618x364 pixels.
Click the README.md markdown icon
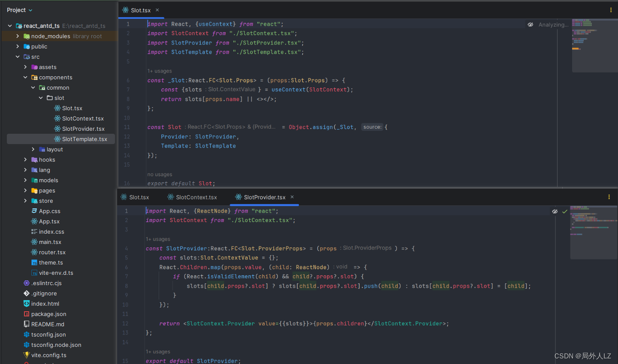click(27, 324)
